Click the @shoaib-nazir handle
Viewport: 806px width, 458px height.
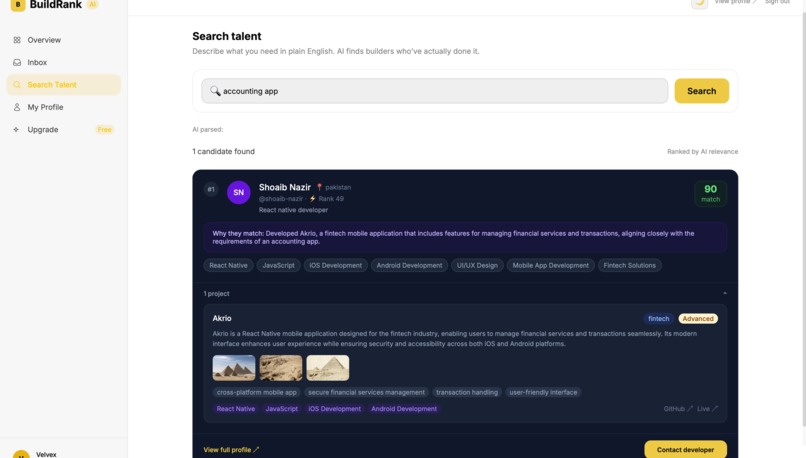click(x=281, y=198)
